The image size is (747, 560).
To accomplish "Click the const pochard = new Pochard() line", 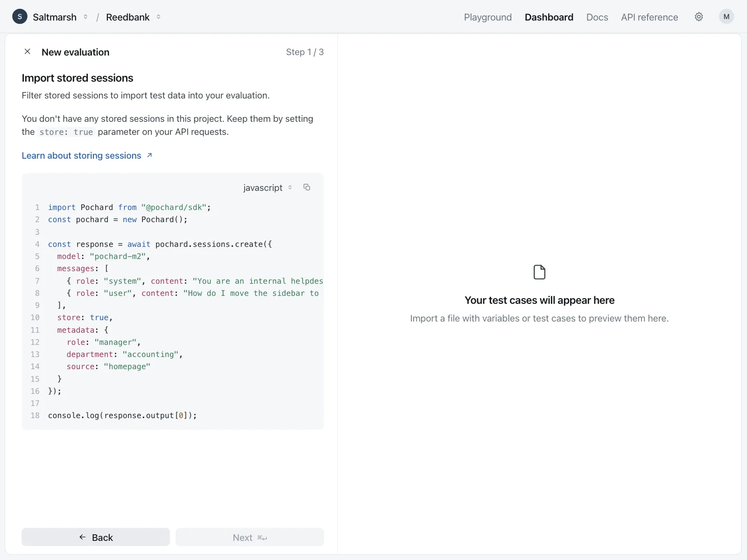I will click(x=118, y=219).
